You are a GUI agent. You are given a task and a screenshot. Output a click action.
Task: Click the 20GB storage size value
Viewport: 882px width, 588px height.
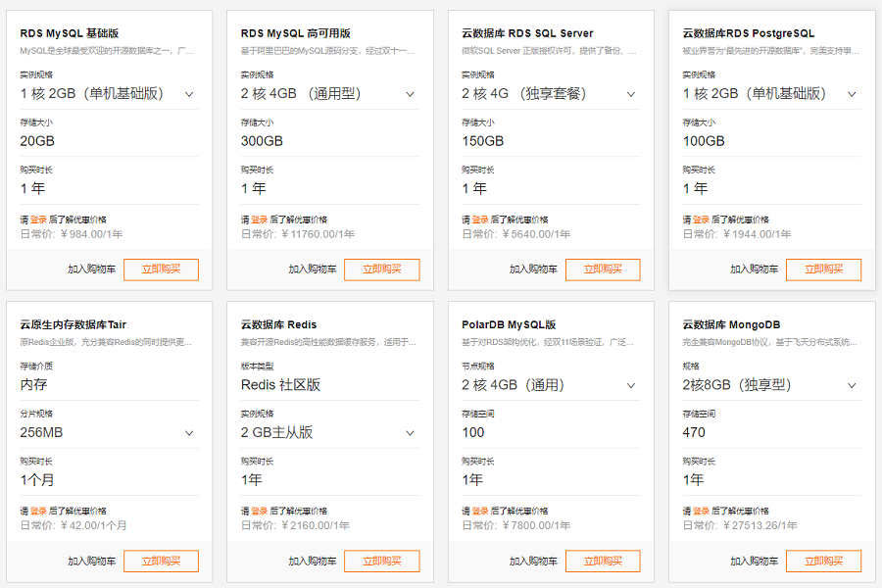tap(37, 141)
